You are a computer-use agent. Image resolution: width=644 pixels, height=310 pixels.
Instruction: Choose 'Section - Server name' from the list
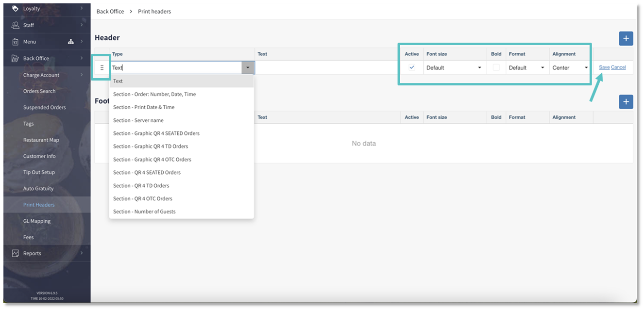coord(138,120)
